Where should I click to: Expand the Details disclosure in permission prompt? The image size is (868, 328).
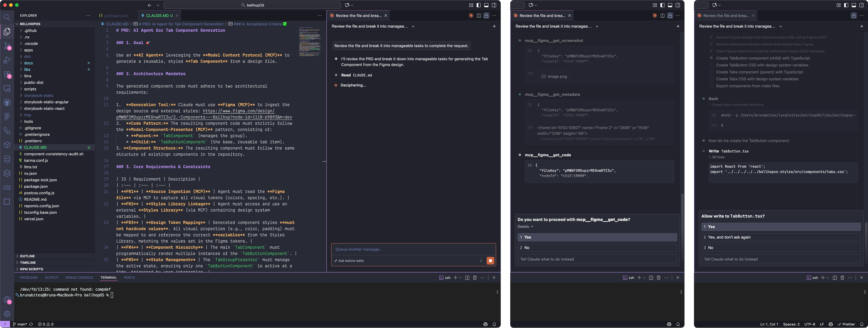[525, 227]
